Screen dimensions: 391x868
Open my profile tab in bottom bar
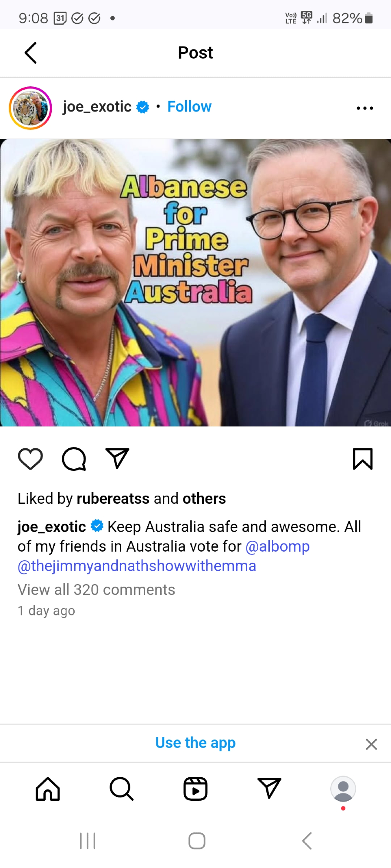[343, 789]
